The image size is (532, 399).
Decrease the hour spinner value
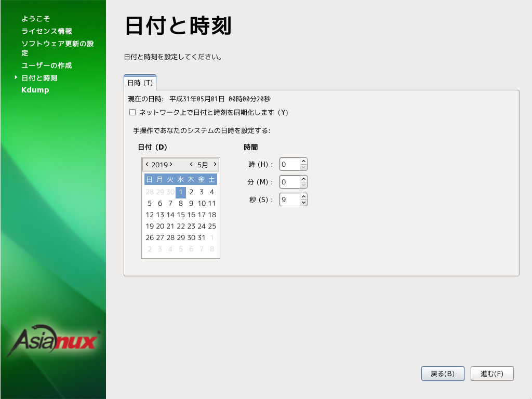pos(304,167)
